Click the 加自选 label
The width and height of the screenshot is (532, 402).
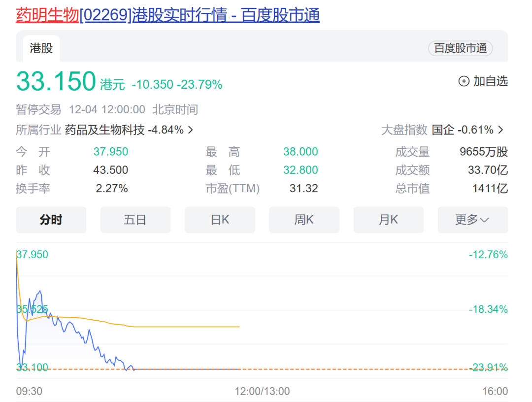click(490, 81)
